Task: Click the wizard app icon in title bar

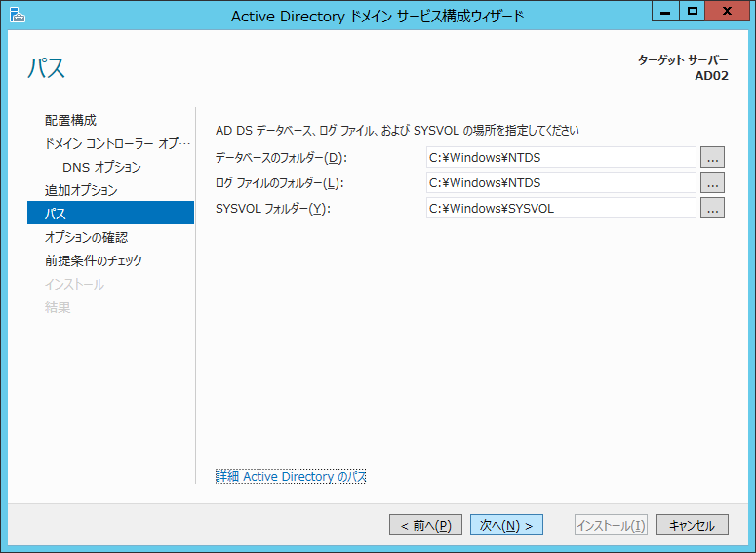Action: pos(18,15)
